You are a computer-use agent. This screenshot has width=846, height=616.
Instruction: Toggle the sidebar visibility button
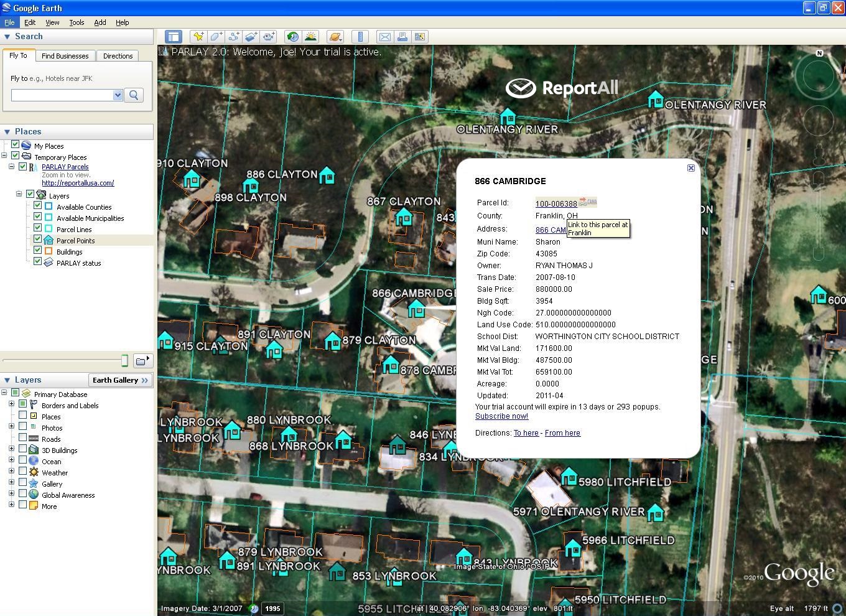point(173,37)
